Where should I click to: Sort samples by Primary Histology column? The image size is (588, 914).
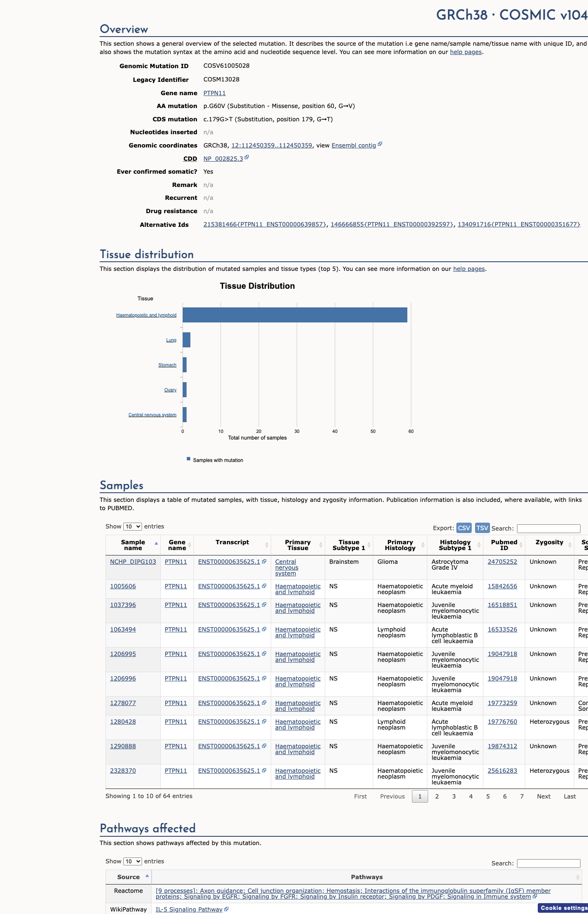coord(400,545)
